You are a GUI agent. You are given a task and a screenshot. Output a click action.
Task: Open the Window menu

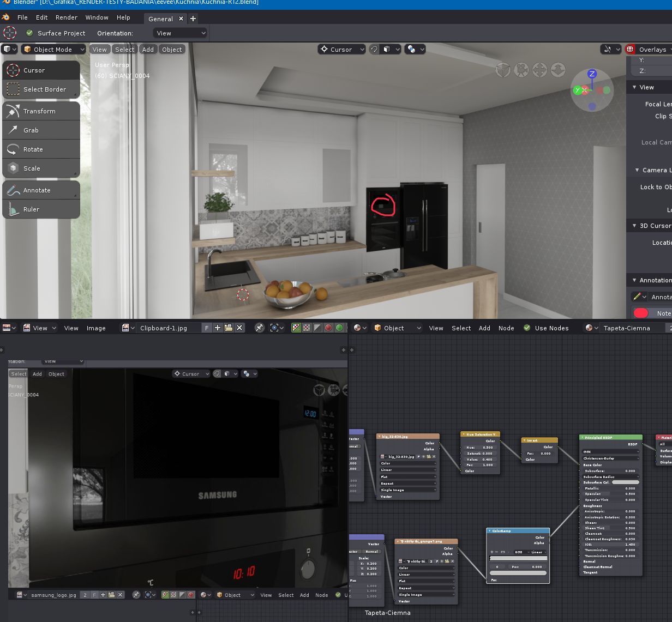pyautogui.click(x=97, y=17)
